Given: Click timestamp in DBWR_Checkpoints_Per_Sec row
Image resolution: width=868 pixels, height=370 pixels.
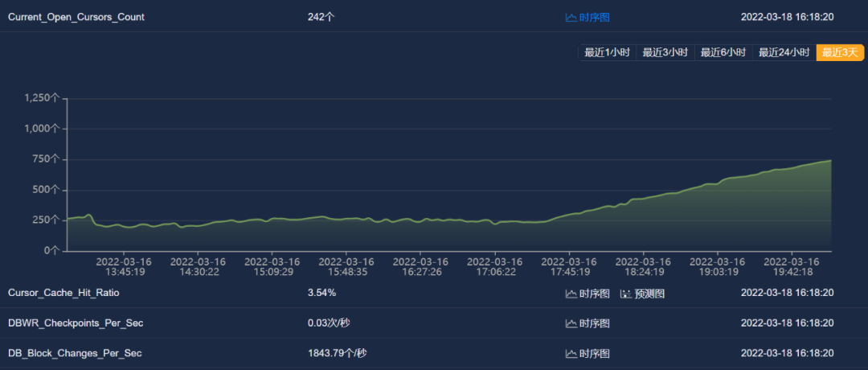Looking at the screenshot, I should coord(787,323).
